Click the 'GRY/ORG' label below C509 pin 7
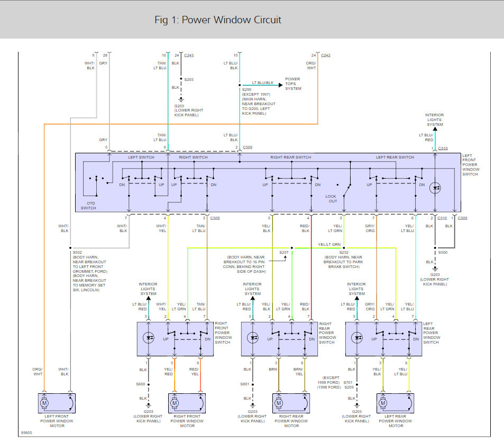504x443 pixels. point(370,228)
